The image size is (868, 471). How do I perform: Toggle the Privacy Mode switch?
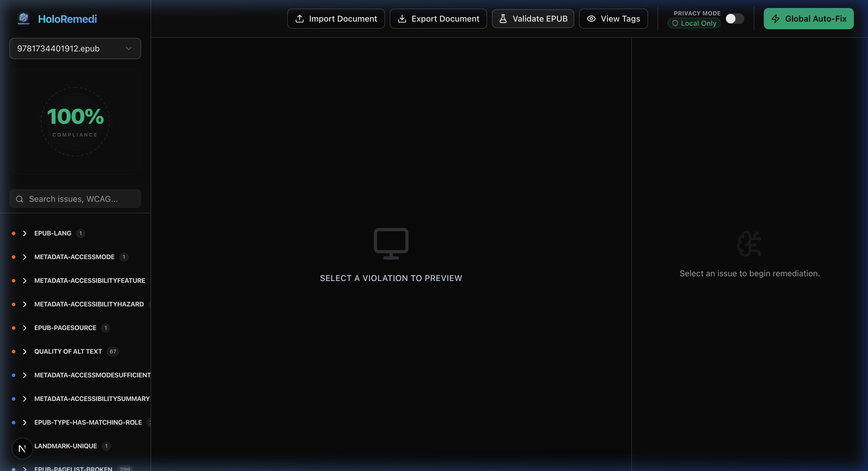point(734,19)
